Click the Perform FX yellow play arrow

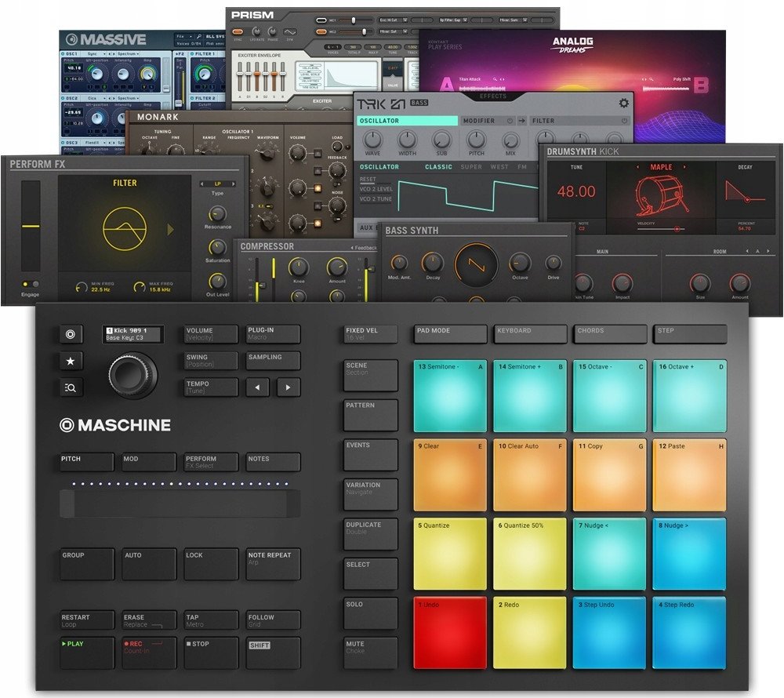[171, 230]
